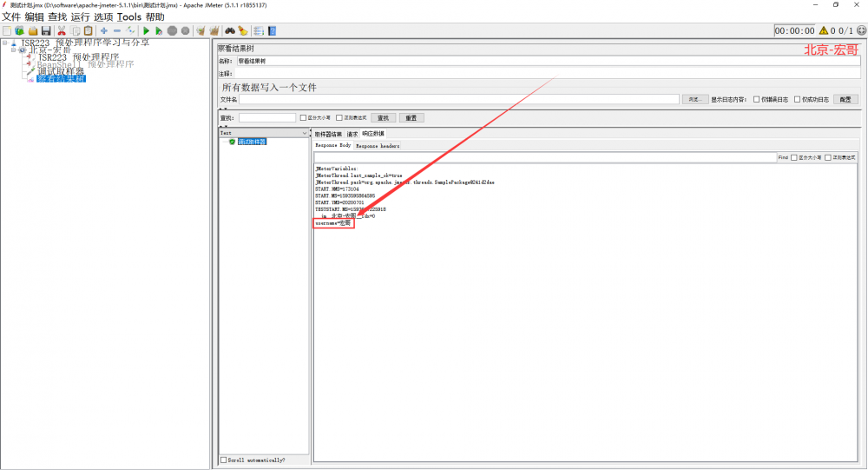Click the remote engines icon at far right
This screenshot has width=868, height=470.
click(861, 31)
